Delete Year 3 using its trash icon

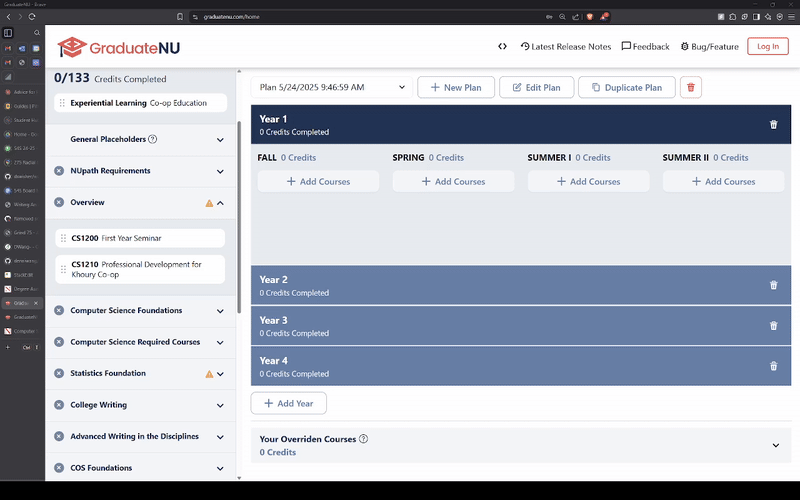(x=773, y=326)
